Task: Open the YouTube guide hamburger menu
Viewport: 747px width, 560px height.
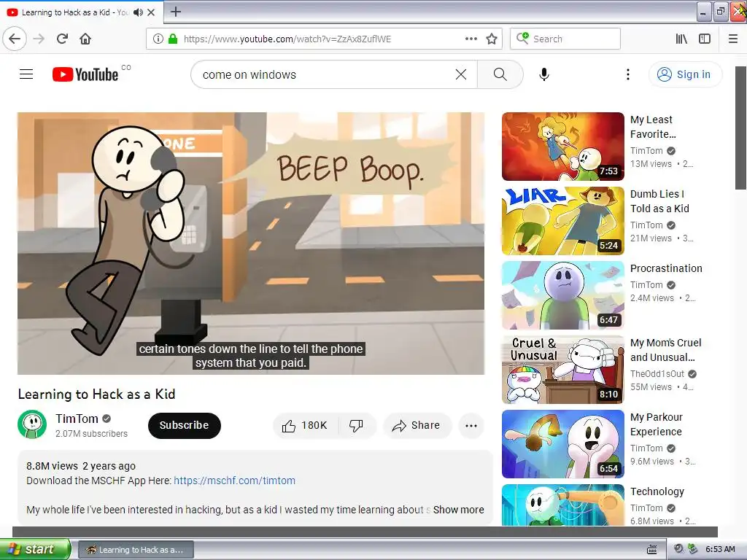Action: click(x=26, y=74)
